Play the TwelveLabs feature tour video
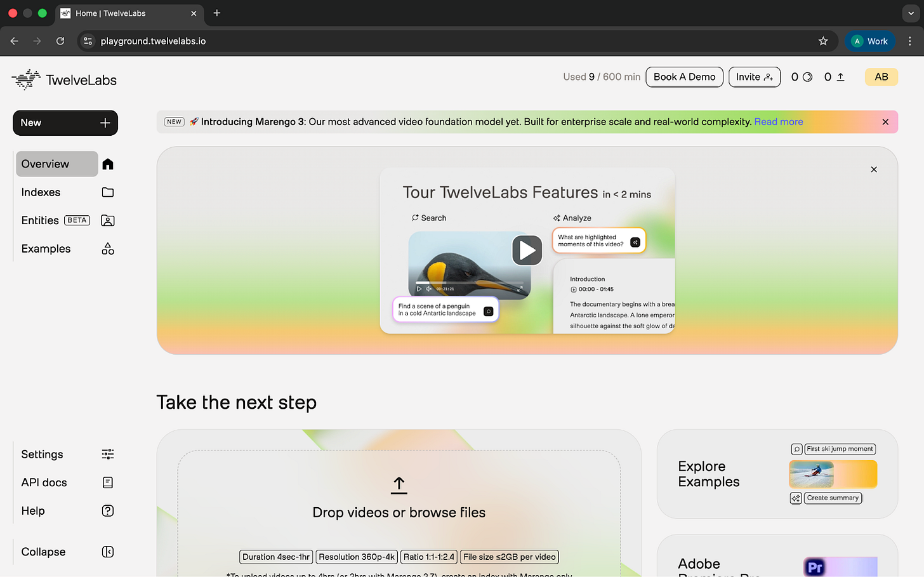 (527, 250)
